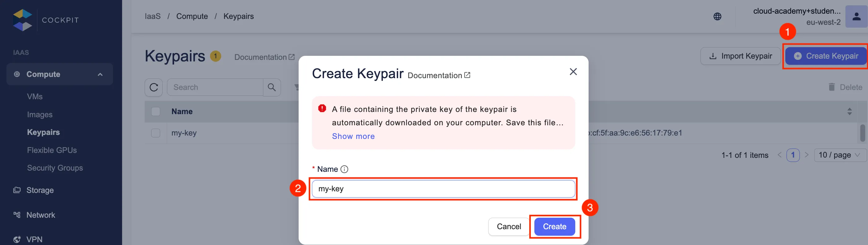This screenshot has height=245, width=868.
Task: Go to Security Groups in sidebar
Action: tap(55, 168)
